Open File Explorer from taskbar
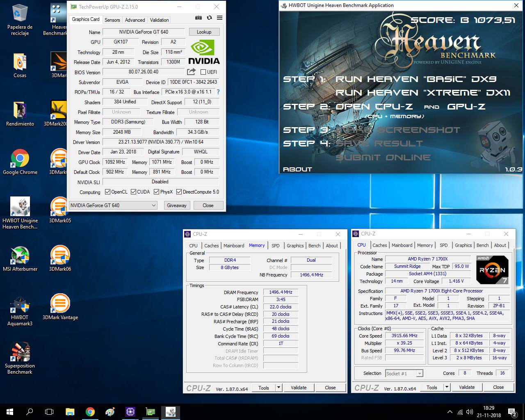 pyautogui.click(x=70, y=412)
